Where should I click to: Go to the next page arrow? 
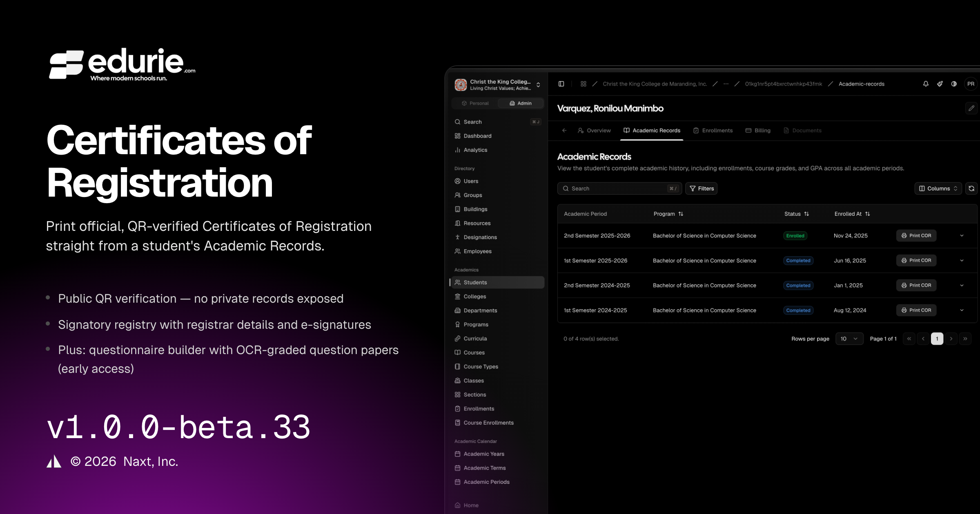point(951,339)
